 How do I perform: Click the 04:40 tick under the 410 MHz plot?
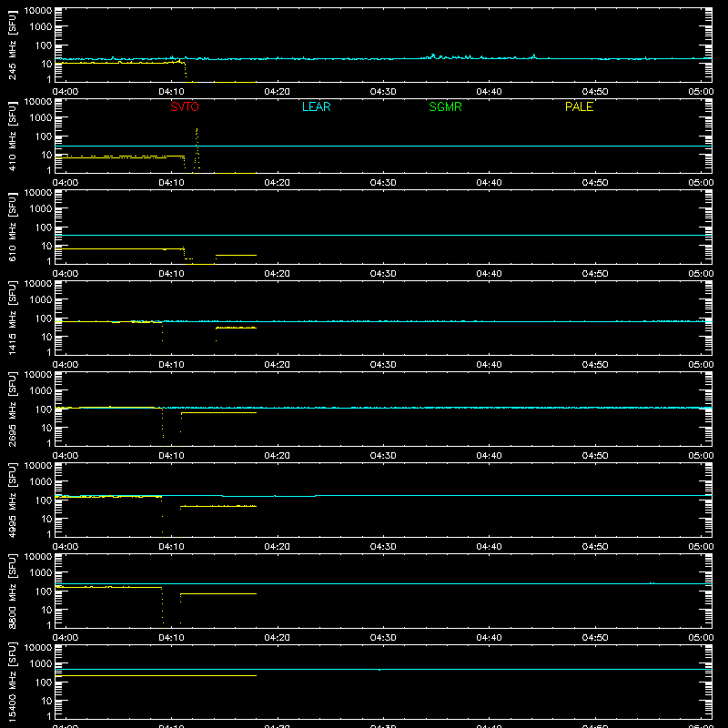click(489, 183)
